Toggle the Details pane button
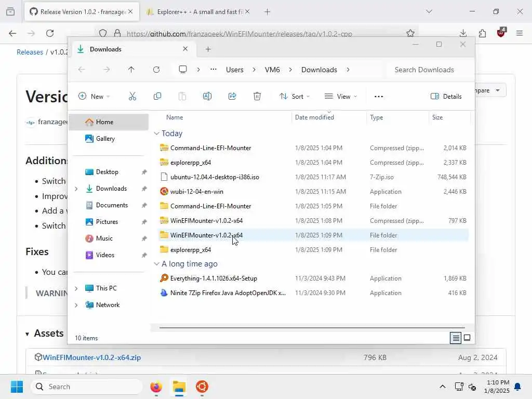The width and height of the screenshot is (532, 399). click(446, 96)
